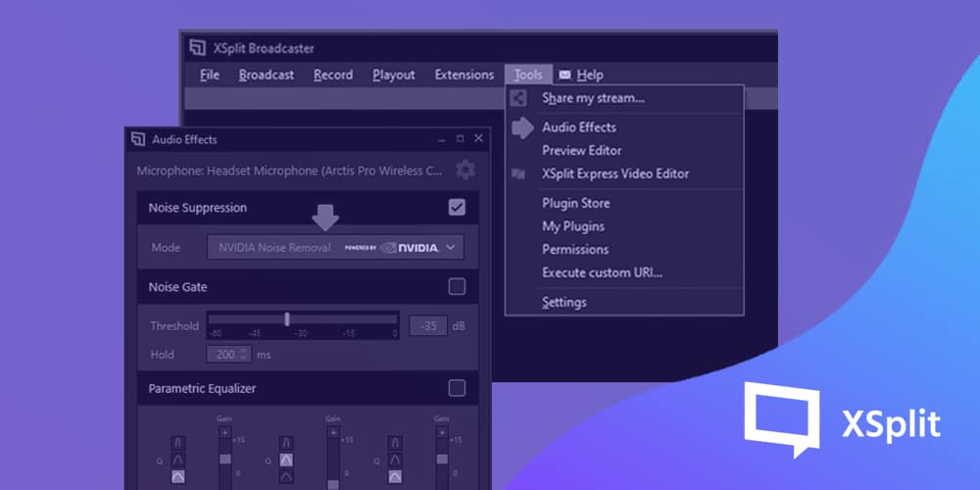This screenshot has width=980, height=490.
Task: Click the mail envelope icon beside Help
Action: click(x=564, y=74)
